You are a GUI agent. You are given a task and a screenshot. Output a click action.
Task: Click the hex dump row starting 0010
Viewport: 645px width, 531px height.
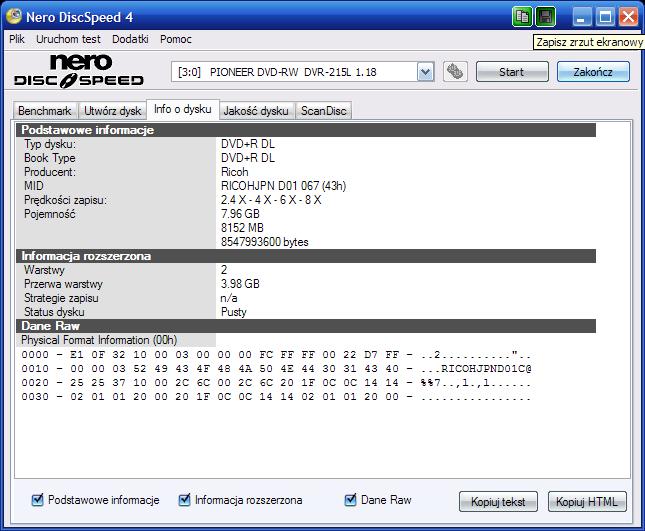(x=276, y=369)
